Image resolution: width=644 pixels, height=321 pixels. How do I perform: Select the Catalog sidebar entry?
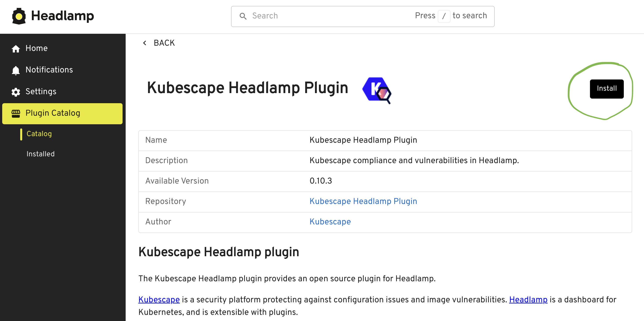click(39, 134)
